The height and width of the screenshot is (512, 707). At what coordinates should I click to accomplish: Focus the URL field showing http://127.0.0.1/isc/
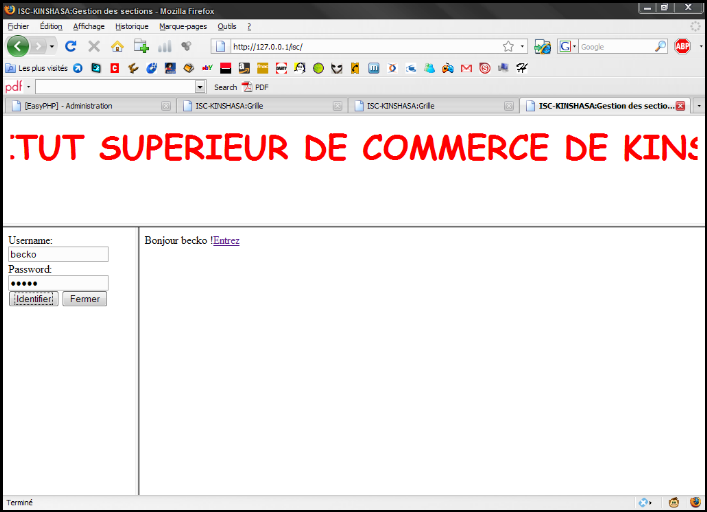click(x=365, y=46)
